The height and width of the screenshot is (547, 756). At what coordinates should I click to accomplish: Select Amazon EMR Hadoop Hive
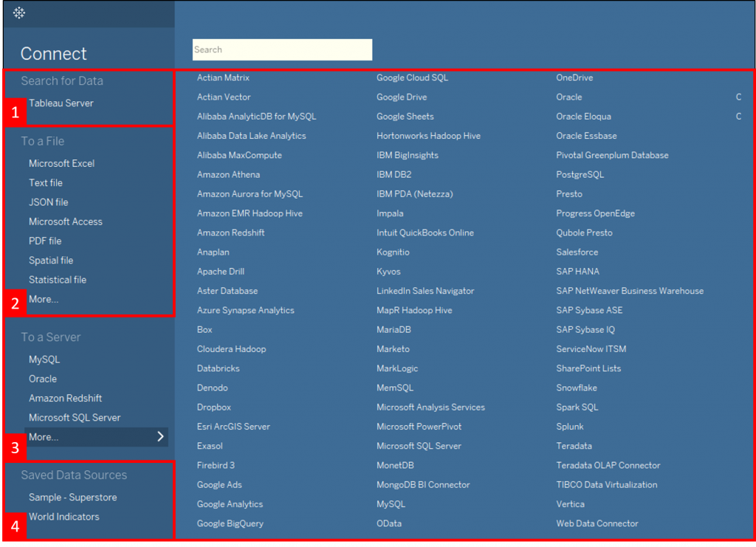(x=250, y=213)
